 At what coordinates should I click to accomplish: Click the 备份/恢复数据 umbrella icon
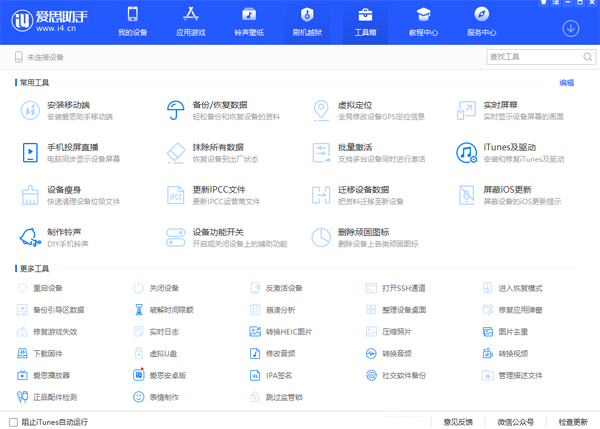[x=176, y=110]
